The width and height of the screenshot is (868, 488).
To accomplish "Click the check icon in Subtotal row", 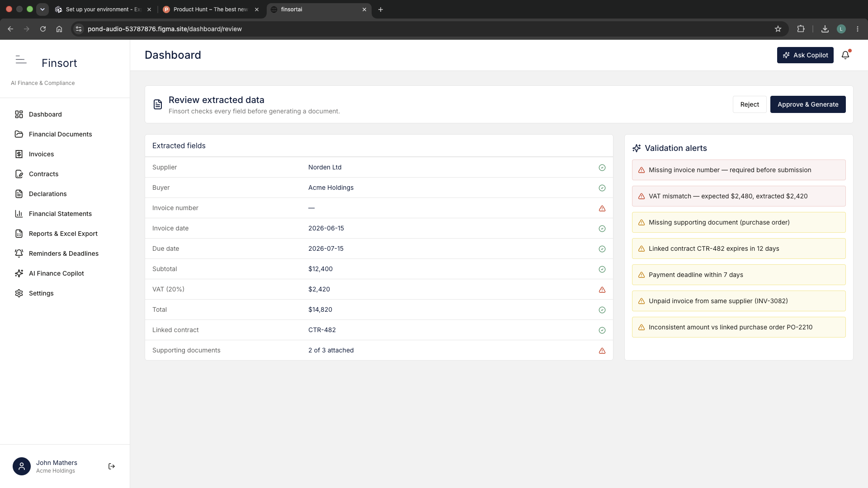I will (602, 269).
